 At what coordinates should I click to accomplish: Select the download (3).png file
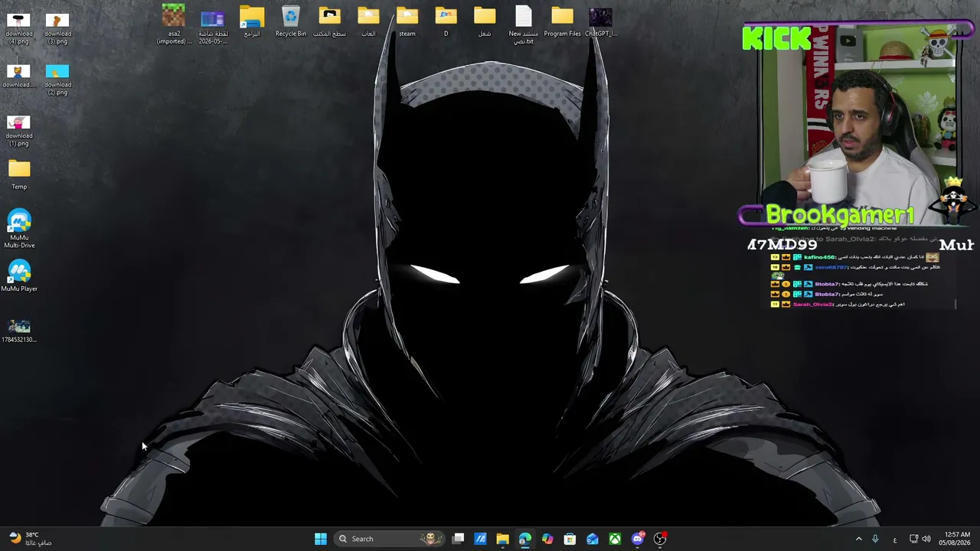[57, 28]
